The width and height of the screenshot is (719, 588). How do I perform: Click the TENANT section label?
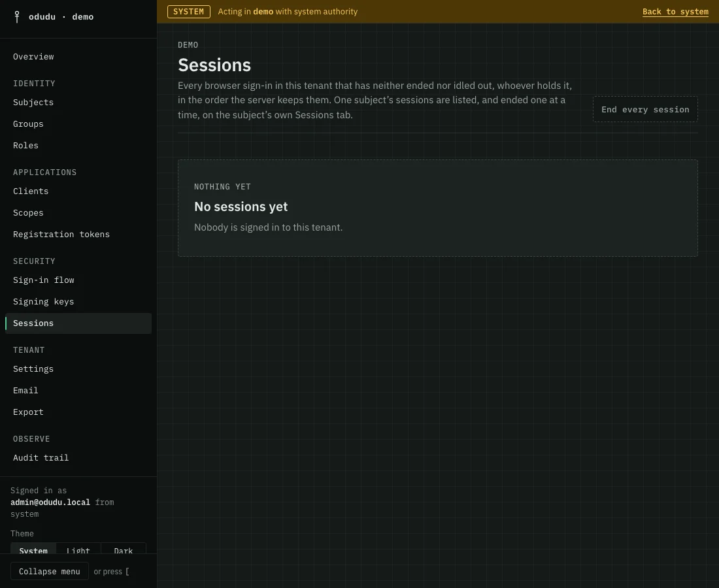29,350
